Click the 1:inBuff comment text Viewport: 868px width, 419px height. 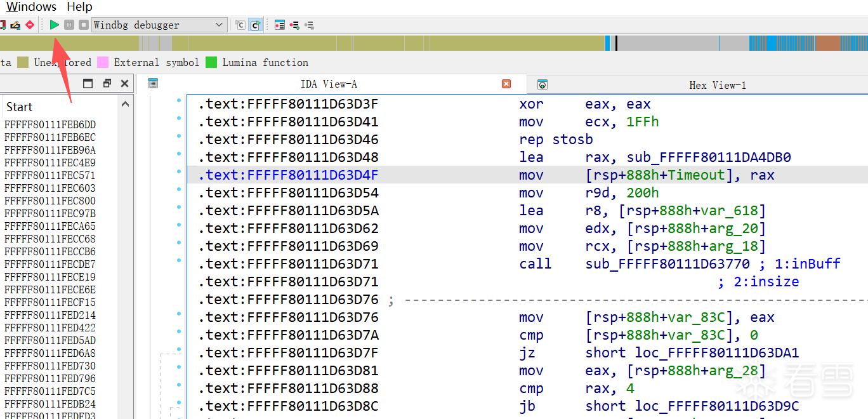pyautogui.click(x=806, y=264)
